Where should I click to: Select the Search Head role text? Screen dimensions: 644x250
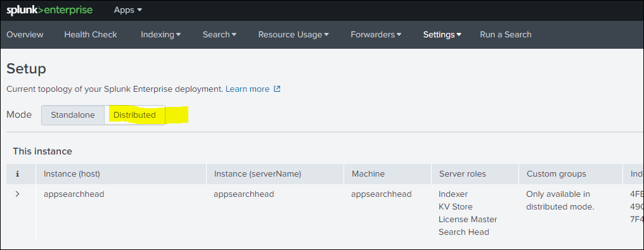(464, 232)
